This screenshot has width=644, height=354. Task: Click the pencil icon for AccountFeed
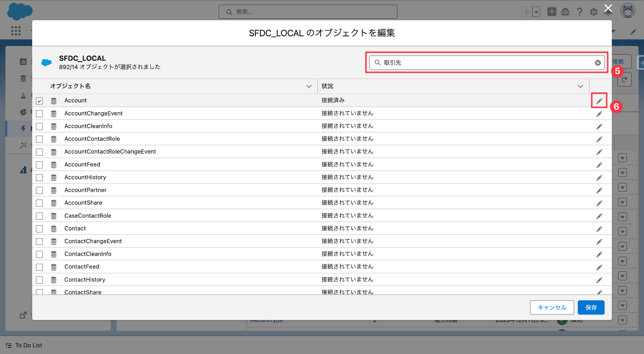pyautogui.click(x=599, y=165)
